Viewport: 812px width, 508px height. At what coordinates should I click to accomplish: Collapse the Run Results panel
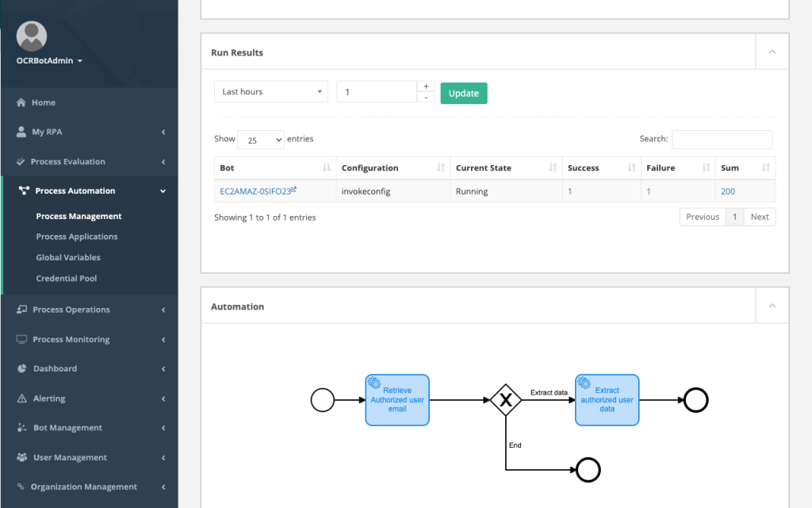pos(772,52)
